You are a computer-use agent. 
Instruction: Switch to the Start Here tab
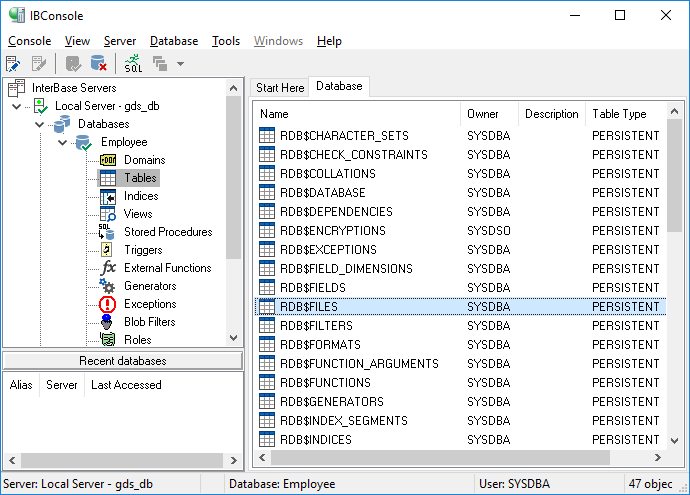[x=280, y=87]
